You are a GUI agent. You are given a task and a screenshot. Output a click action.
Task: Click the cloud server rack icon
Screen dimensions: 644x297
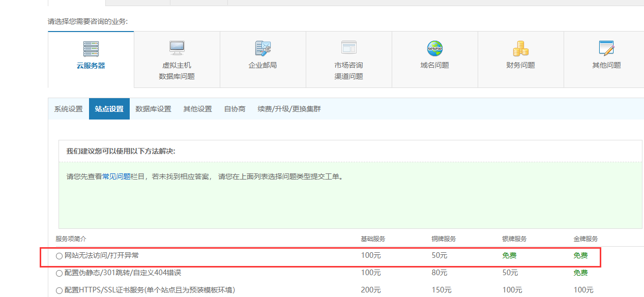point(91,49)
